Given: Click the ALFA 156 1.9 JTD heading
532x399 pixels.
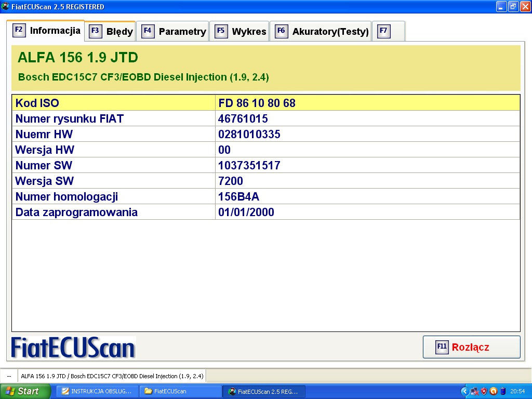Looking at the screenshot, I should tap(78, 57).
